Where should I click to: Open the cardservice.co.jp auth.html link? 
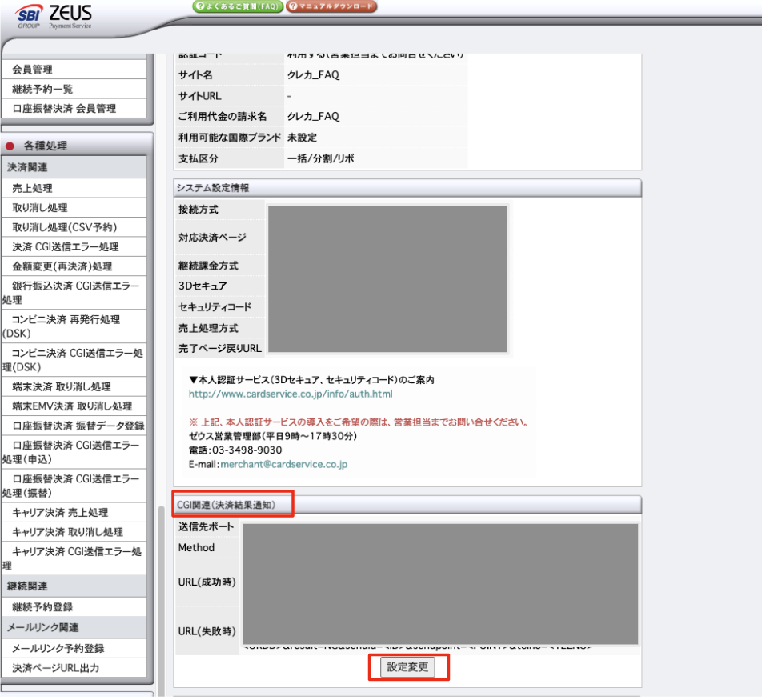[291, 394]
